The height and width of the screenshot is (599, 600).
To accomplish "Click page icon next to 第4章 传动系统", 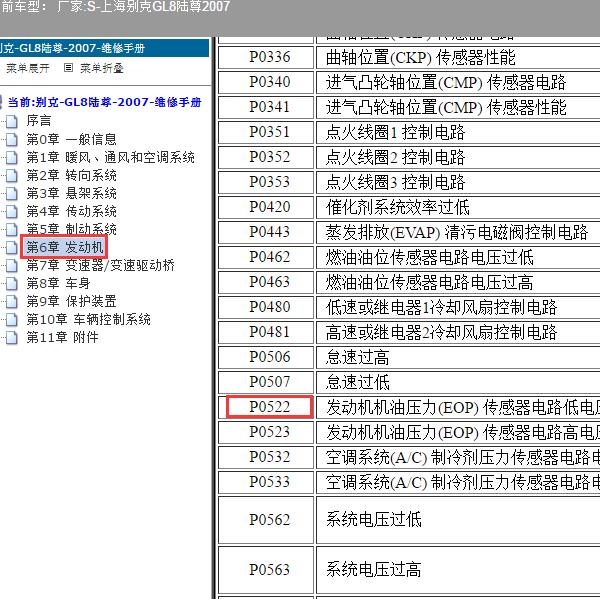I will pyautogui.click(x=12, y=211).
